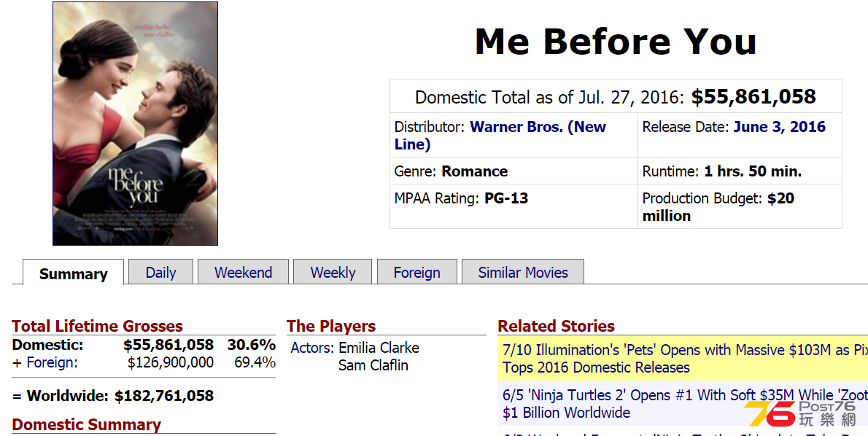This screenshot has width=868, height=436.
Task: Click the Actors link under The Players
Action: pyautogui.click(x=312, y=348)
